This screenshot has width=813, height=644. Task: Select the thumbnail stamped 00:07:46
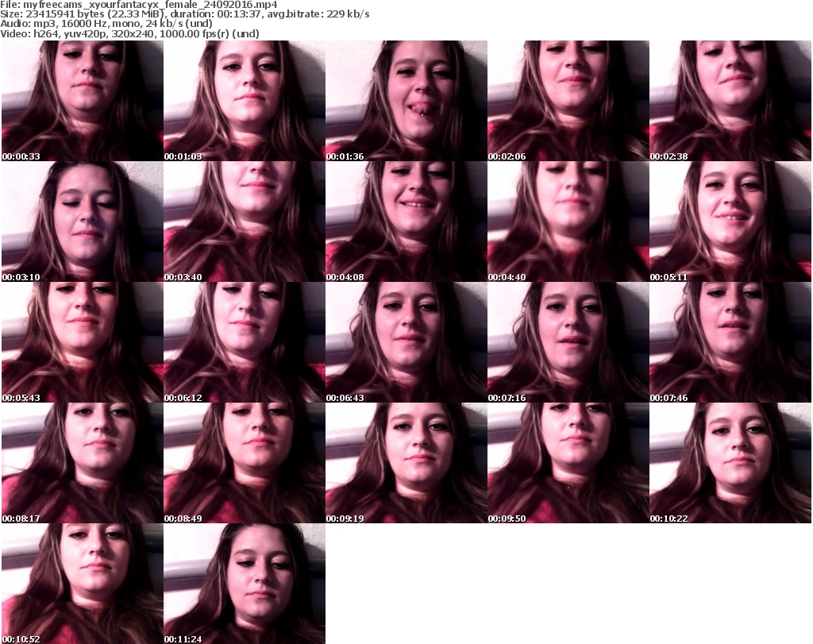coord(730,342)
